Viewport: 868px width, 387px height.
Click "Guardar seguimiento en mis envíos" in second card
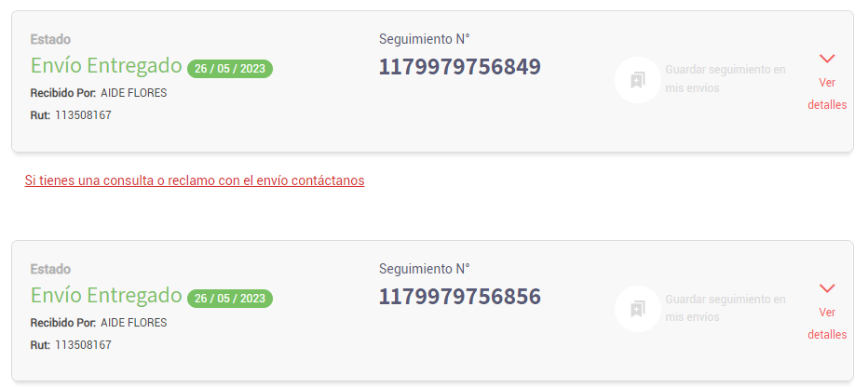pos(725,308)
